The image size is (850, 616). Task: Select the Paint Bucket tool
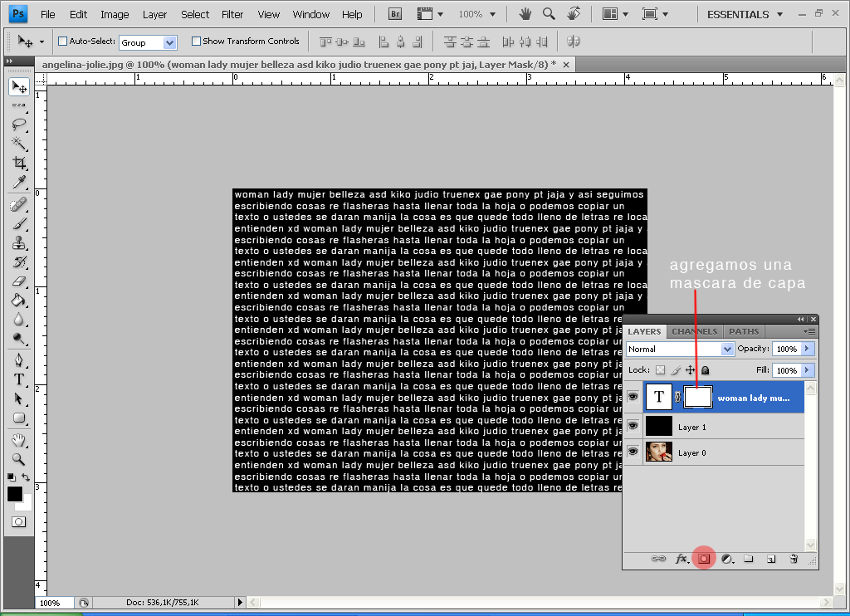19,300
